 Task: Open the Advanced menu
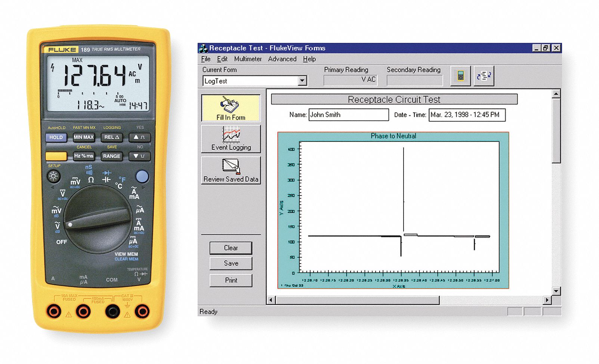282,59
